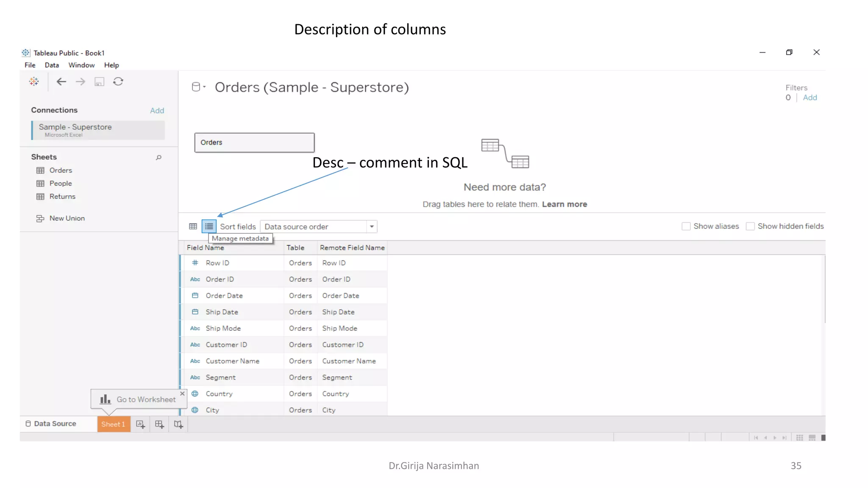Click the New Dashboard icon
Image resolution: width=868 pixels, height=488 pixels.
pos(159,424)
